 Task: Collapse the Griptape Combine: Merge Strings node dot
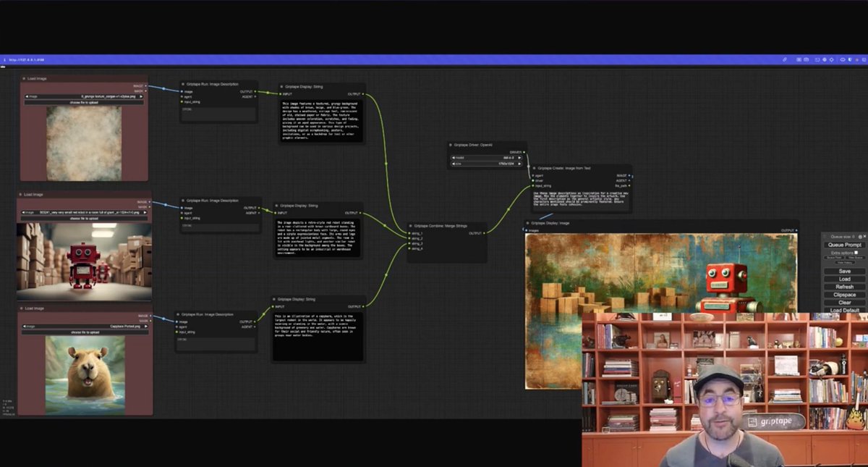click(x=412, y=225)
